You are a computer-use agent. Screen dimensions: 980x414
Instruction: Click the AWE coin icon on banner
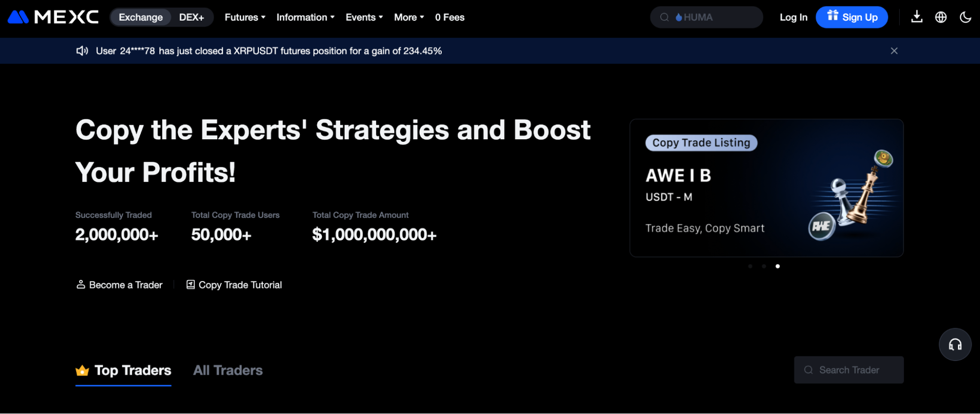click(x=822, y=226)
